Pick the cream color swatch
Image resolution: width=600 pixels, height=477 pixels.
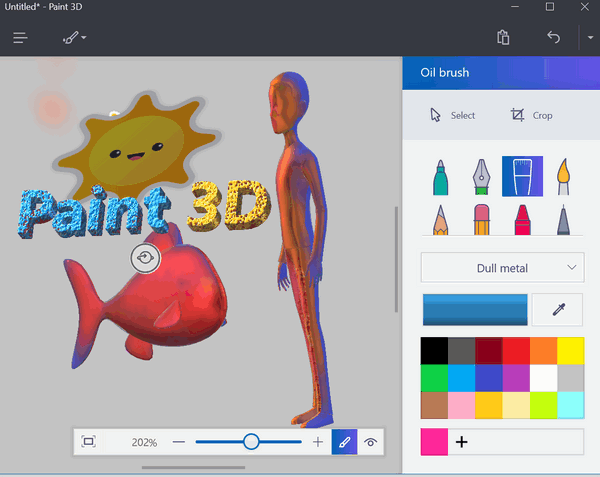click(x=516, y=405)
